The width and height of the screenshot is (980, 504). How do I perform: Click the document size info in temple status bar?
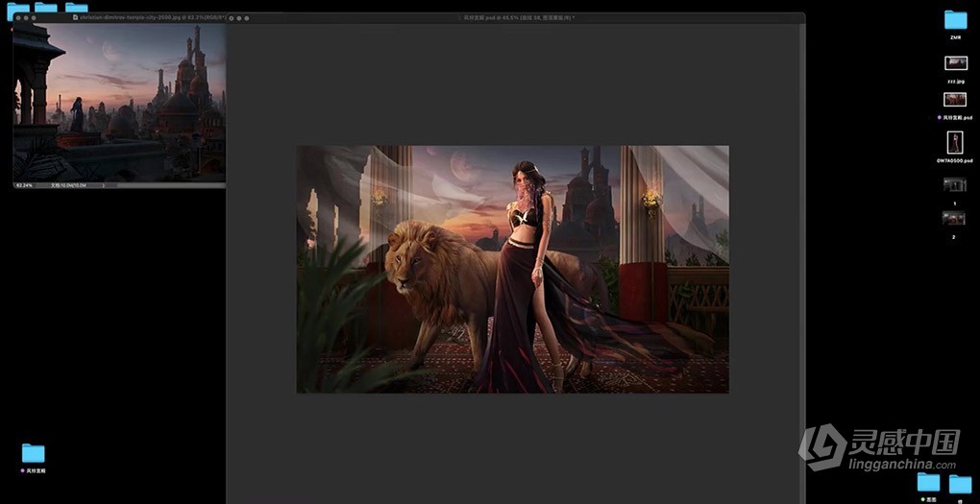pyautogui.click(x=70, y=184)
